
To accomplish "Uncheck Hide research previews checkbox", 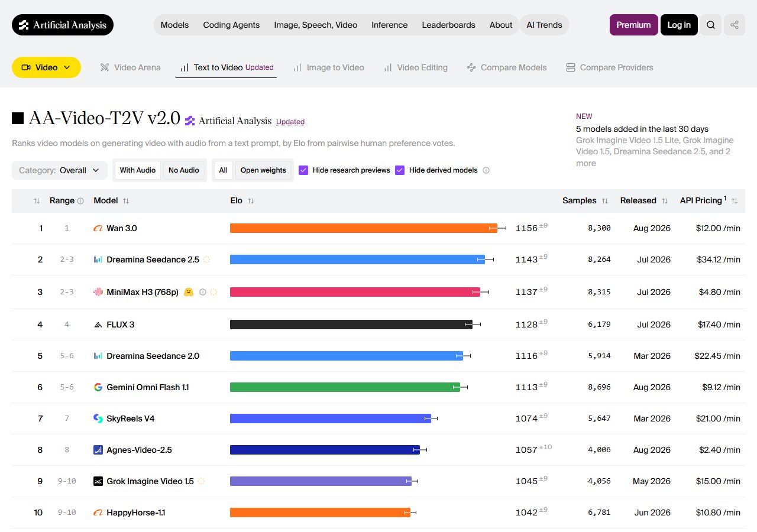I will pos(303,170).
